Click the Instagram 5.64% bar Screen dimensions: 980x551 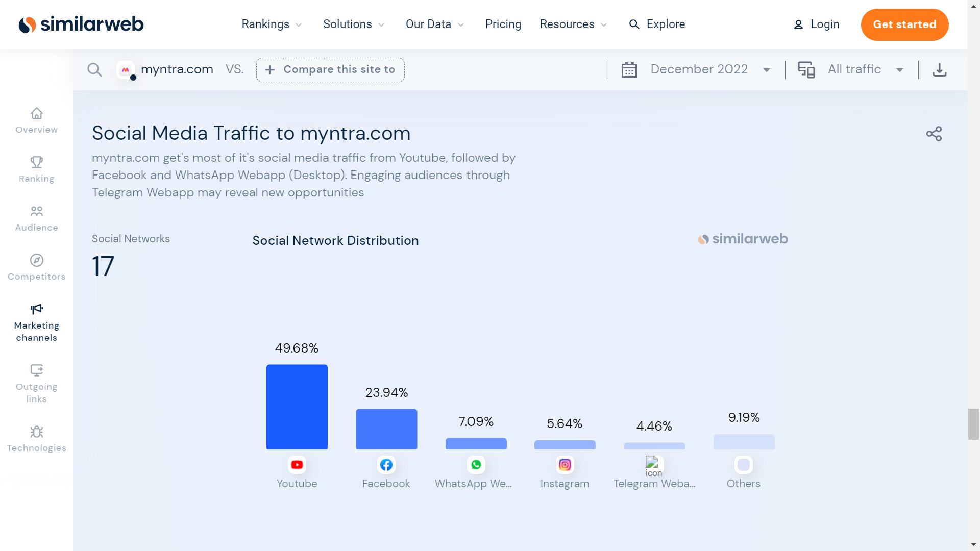565,445
